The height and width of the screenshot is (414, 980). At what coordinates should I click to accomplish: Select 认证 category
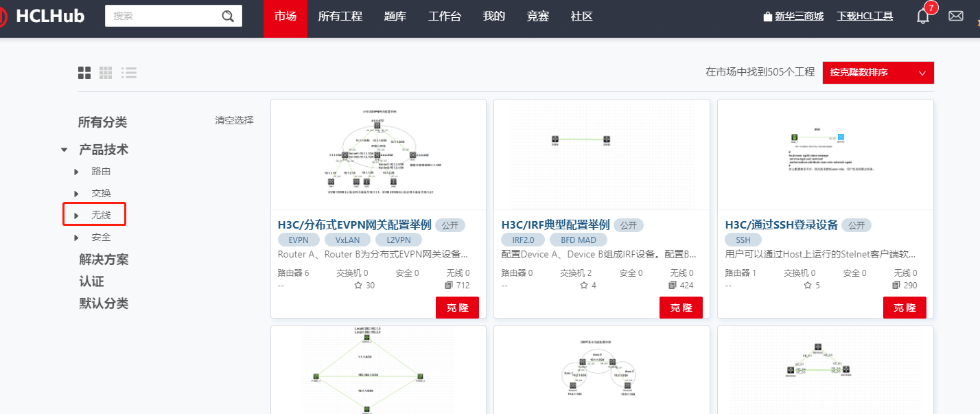pyautogui.click(x=91, y=281)
